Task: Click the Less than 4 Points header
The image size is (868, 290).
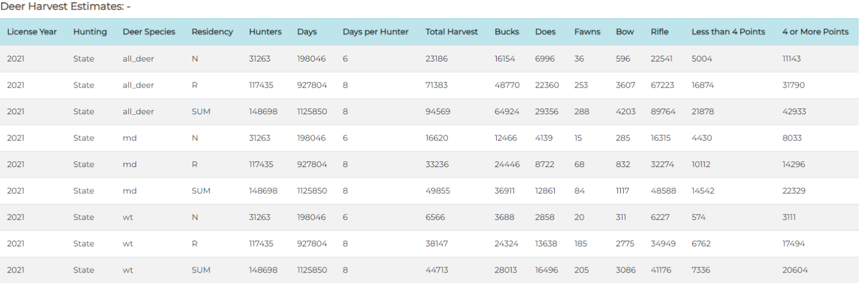Action: tap(728, 32)
